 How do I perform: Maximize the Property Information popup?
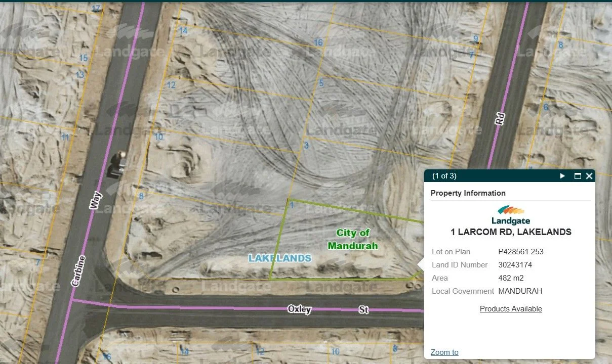click(578, 176)
